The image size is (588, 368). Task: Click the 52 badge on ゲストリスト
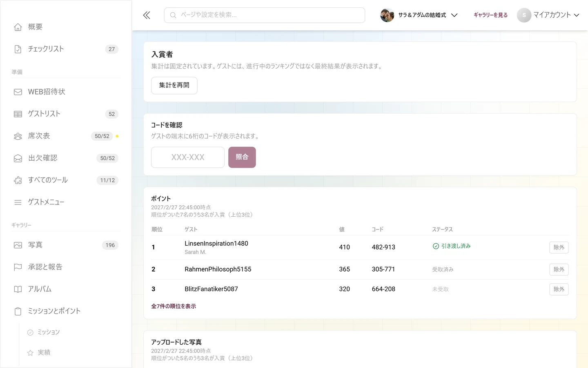coord(112,114)
